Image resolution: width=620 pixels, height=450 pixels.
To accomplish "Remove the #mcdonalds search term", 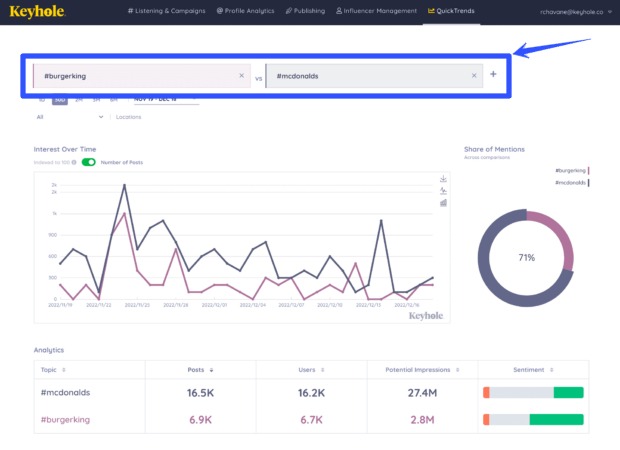I will pos(474,76).
